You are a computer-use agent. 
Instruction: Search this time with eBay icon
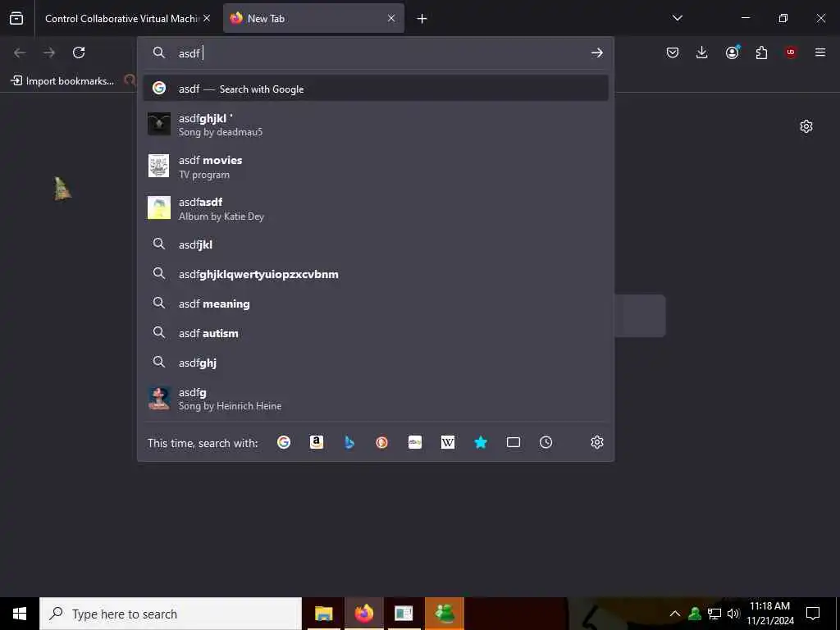click(x=415, y=442)
